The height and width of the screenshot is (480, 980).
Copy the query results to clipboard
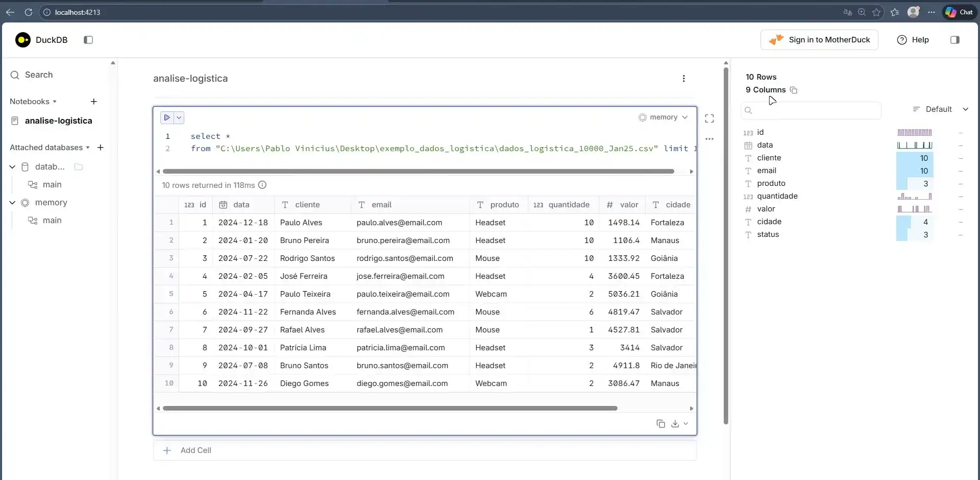[660, 424]
